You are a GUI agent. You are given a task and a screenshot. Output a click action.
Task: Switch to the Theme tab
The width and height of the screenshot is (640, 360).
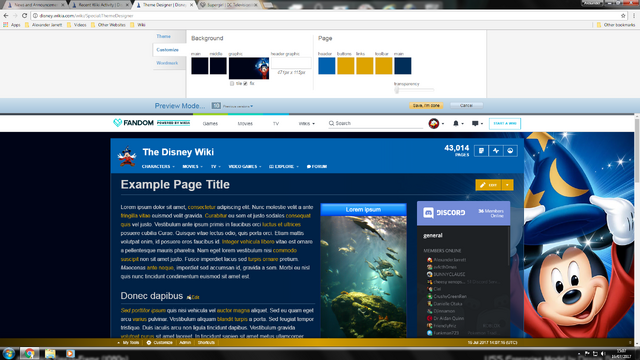coord(163,36)
